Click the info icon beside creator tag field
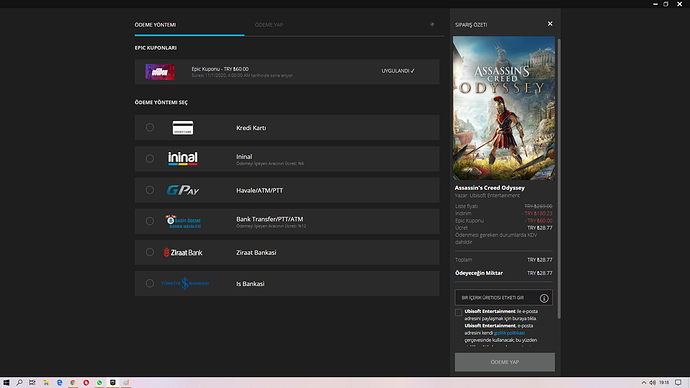The width and height of the screenshot is (690, 388). click(544, 298)
